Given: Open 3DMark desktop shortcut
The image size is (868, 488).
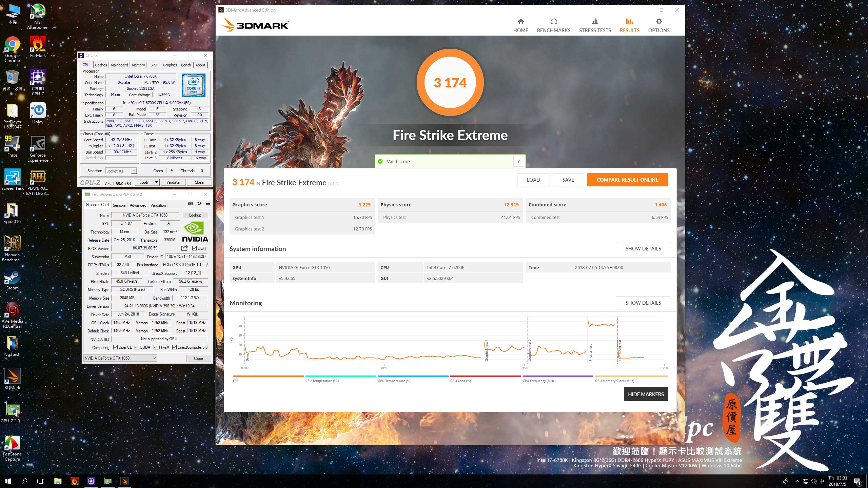Looking at the screenshot, I should (12, 379).
